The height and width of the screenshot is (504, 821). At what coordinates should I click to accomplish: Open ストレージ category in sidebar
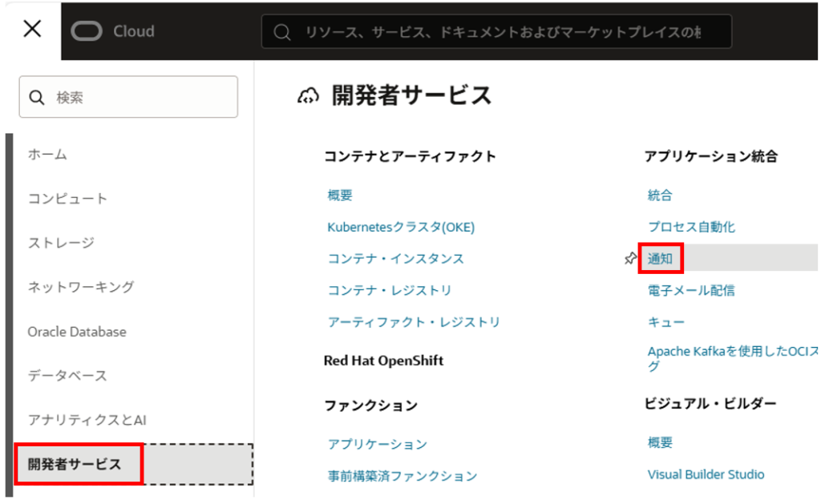tap(61, 242)
